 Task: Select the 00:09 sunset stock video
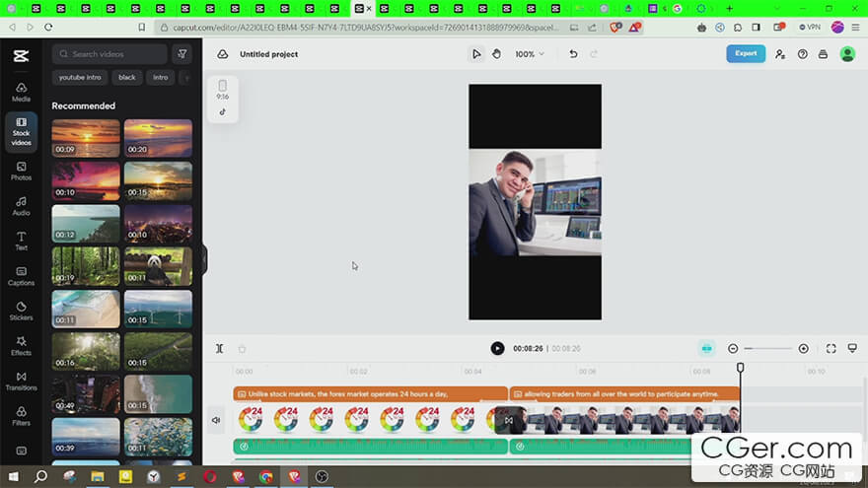[x=86, y=138]
